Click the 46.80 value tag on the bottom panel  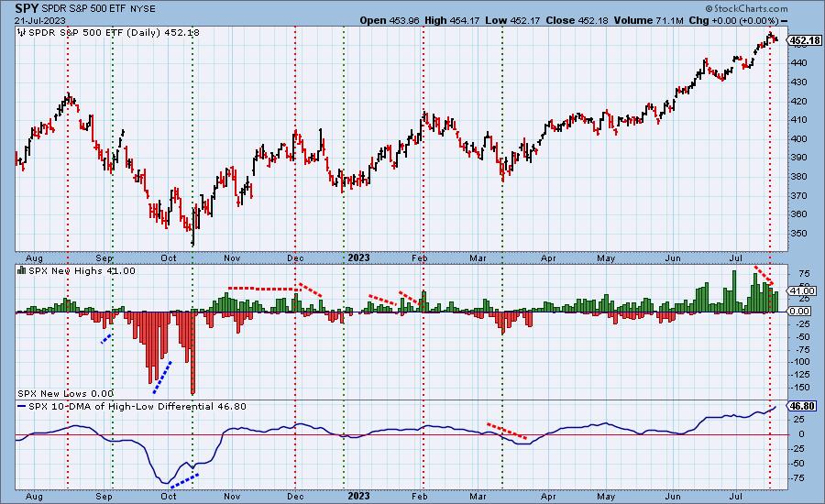pos(802,406)
